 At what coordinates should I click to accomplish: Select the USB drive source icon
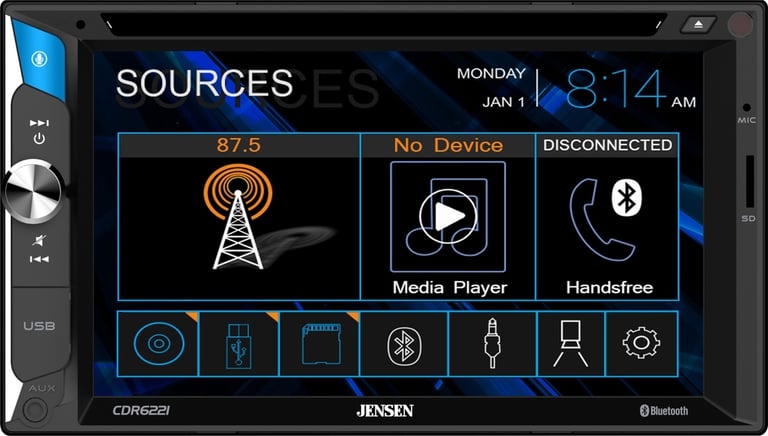pyautogui.click(x=239, y=346)
